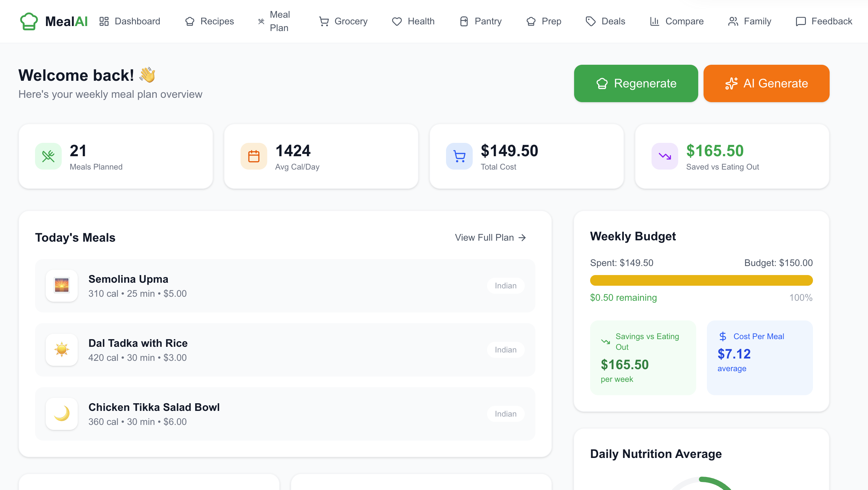Image resolution: width=868 pixels, height=490 pixels.
Task: Click the blue shopping cart Total Cost icon
Action: pos(459,156)
